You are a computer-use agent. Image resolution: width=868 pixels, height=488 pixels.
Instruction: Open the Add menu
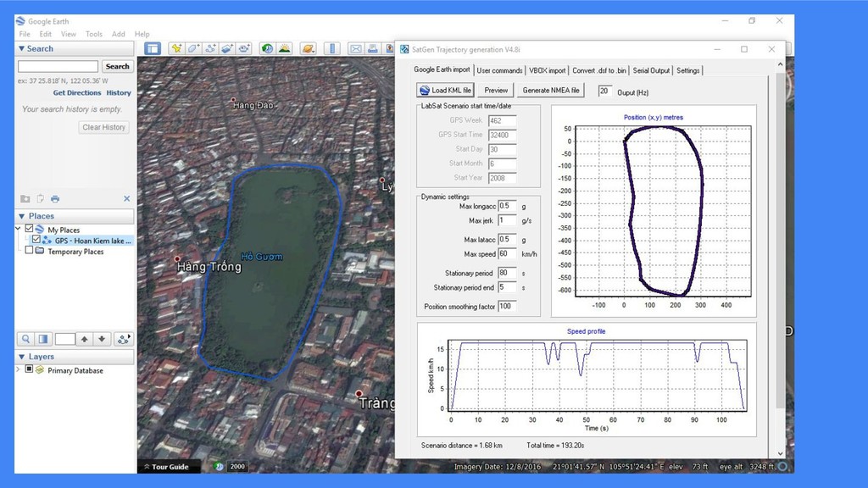click(119, 34)
